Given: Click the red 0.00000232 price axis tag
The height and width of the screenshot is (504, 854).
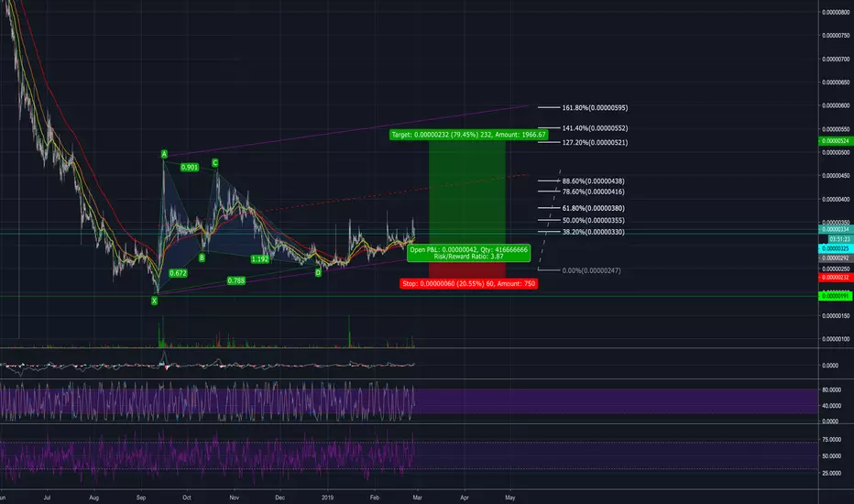Looking at the screenshot, I should coord(836,278).
